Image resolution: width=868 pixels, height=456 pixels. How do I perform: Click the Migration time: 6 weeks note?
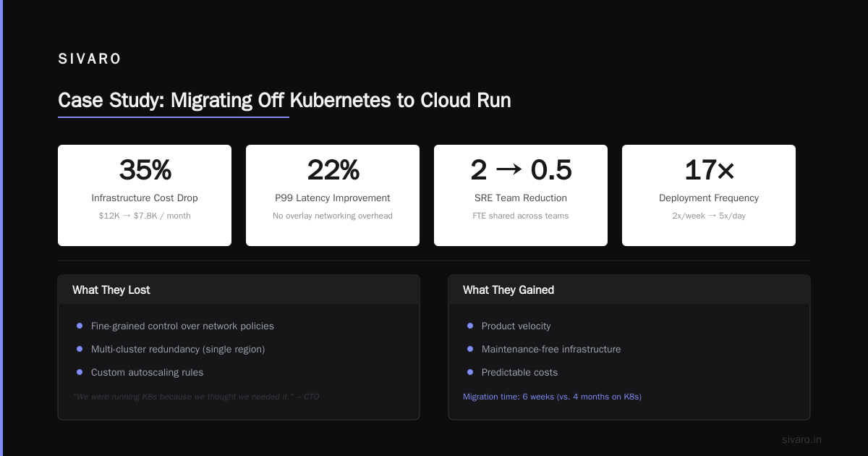pyautogui.click(x=552, y=397)
